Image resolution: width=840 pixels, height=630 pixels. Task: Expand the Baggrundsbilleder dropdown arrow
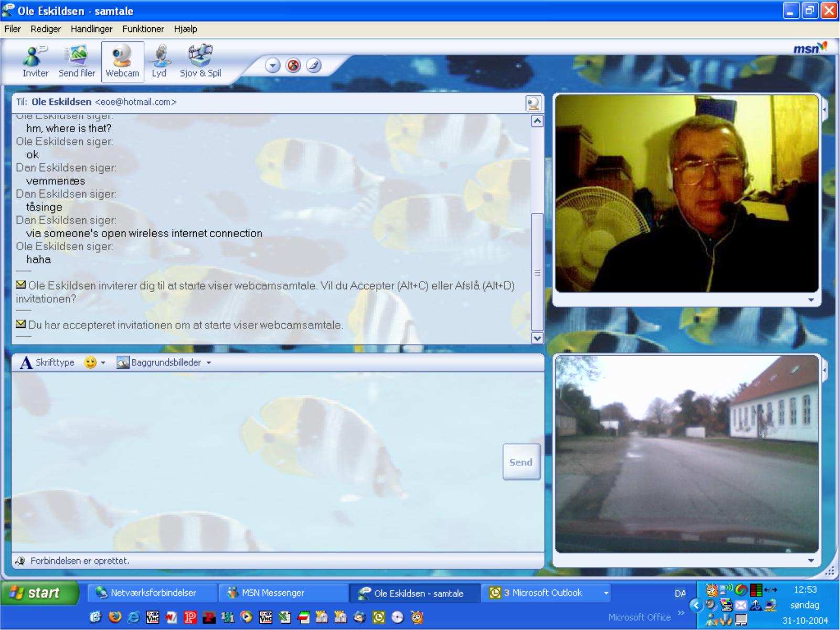point(209,363)
